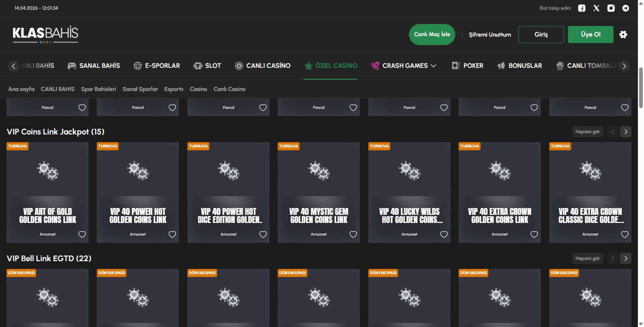Viewport: 644px width, 327px height.
Task: Favorite VIP 40 Power Hot Golden Coins Link
Action: point(172,234)
